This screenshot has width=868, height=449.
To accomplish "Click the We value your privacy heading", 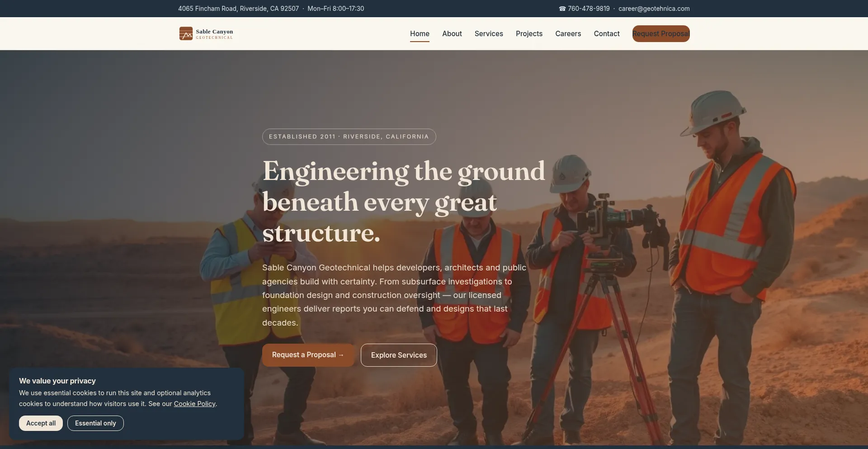I will (57, 381).
